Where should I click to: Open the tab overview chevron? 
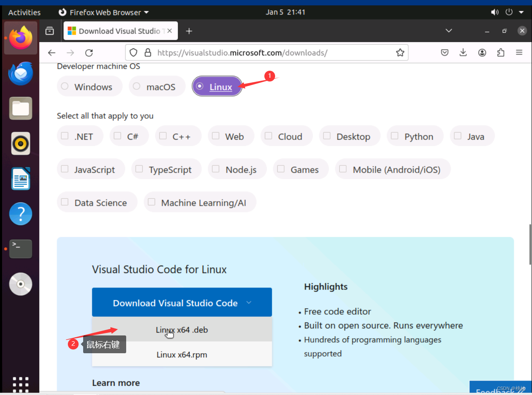pos(448,31)
